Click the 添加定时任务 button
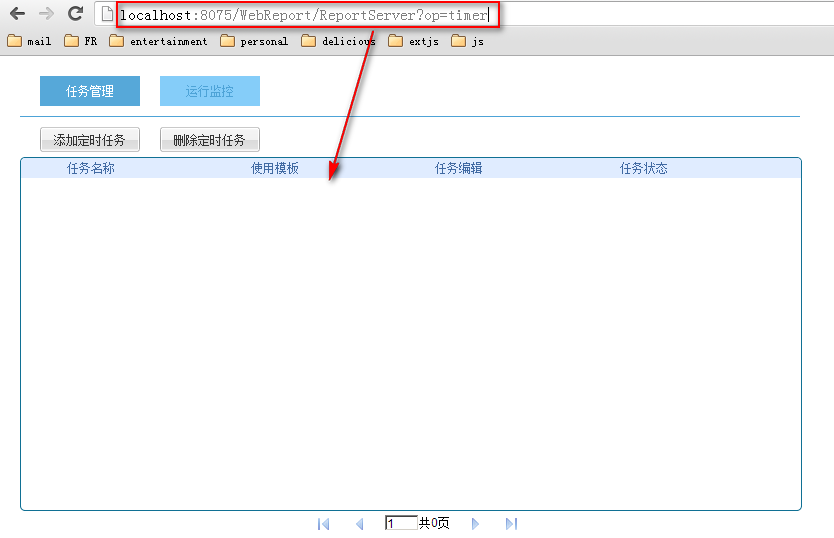Screen dimensions: 834x538 coord(90,139)
